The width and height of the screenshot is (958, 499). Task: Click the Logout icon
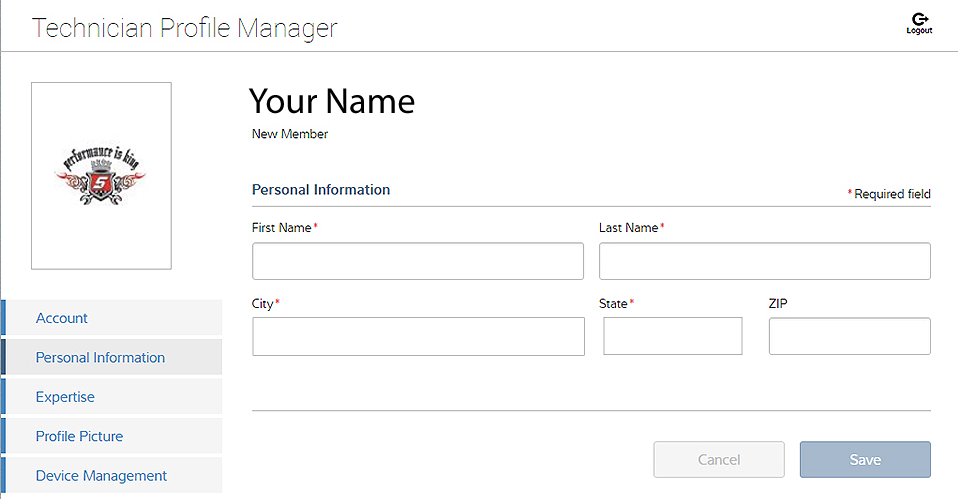[x=918, y=23]
